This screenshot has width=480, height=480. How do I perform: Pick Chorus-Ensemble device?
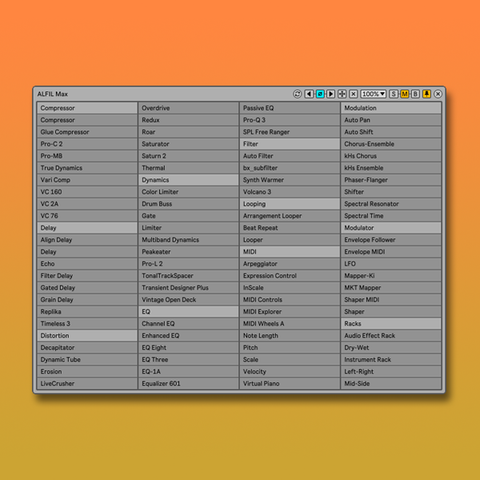point(391,144)
